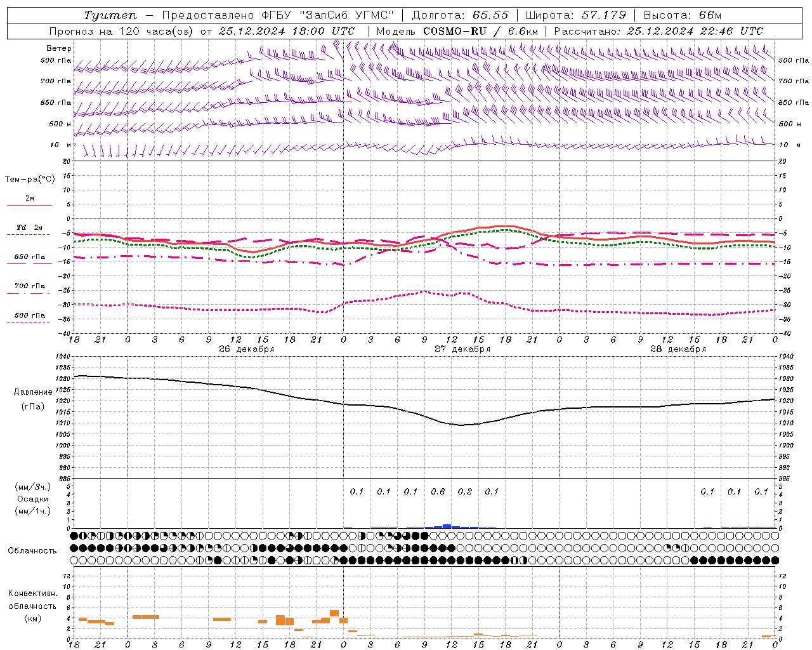
Task: Click the '2м' temperature legend entry
Action: click(x=30, y=198)
